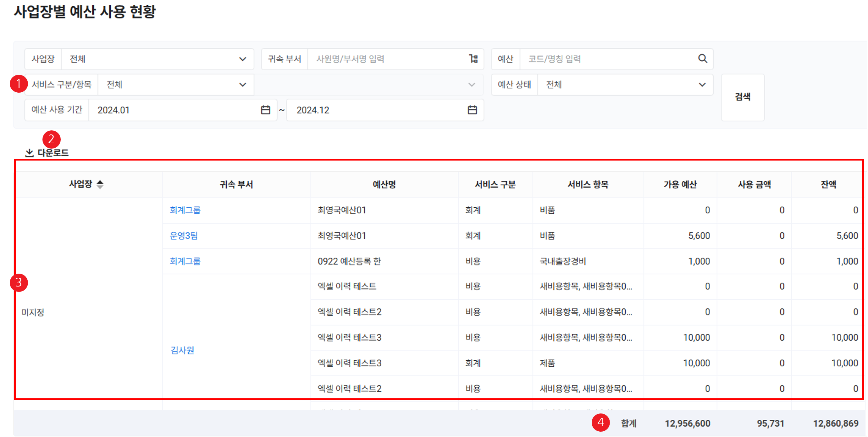This screenshot has width=868, height=437.
Task: Click the first 회계그룹 link for 최영국예산01
Action: (x=185, y=210)
